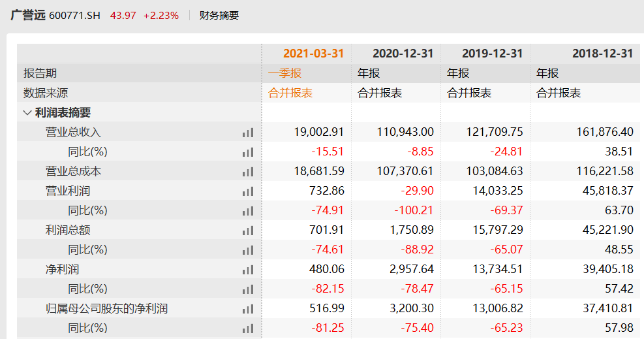This screenshot has height=339, width=644.
Task: Click value 63.70
Action: [x=619, y=210]
